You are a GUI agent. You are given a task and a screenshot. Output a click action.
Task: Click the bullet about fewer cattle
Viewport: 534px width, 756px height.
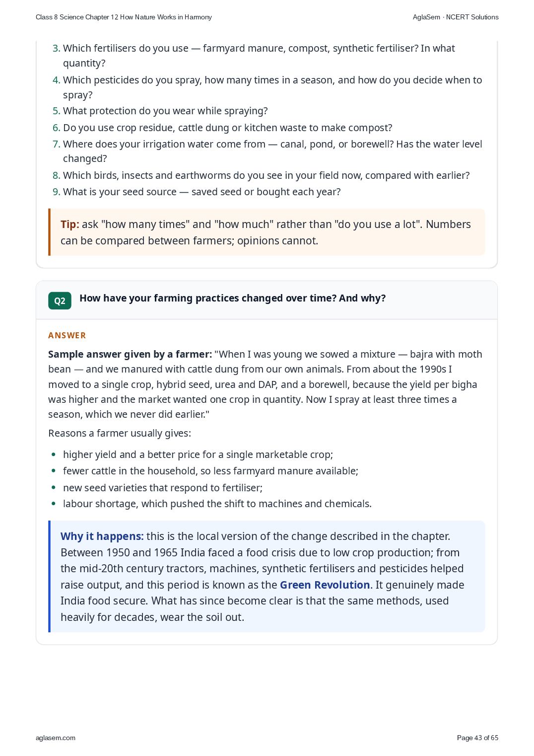(x=210, y=471)
